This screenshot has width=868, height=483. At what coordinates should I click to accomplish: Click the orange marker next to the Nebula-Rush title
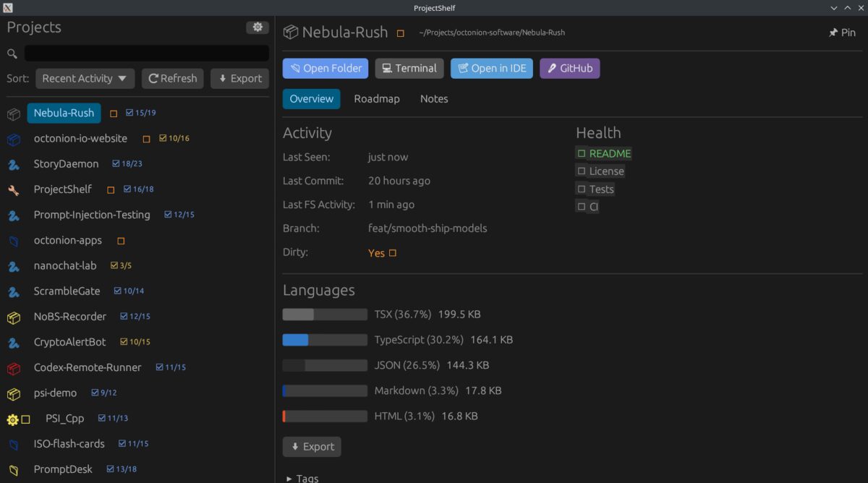402,33
